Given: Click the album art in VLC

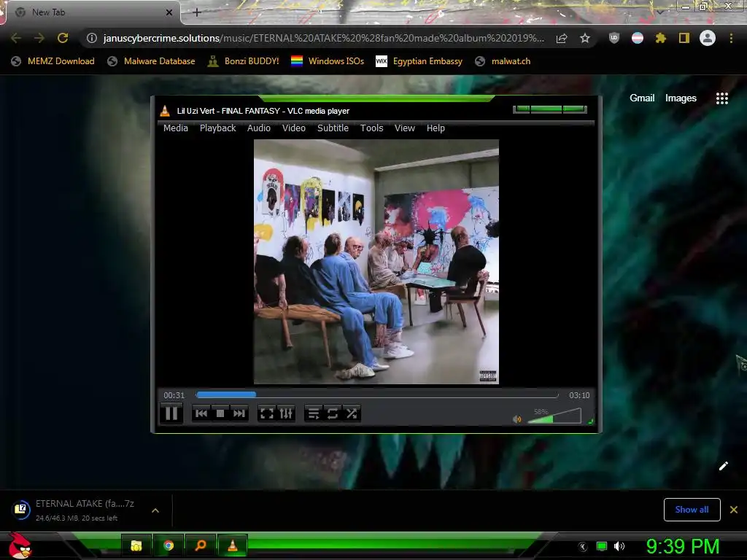Looking at the screenshot, I should point(376,262).
